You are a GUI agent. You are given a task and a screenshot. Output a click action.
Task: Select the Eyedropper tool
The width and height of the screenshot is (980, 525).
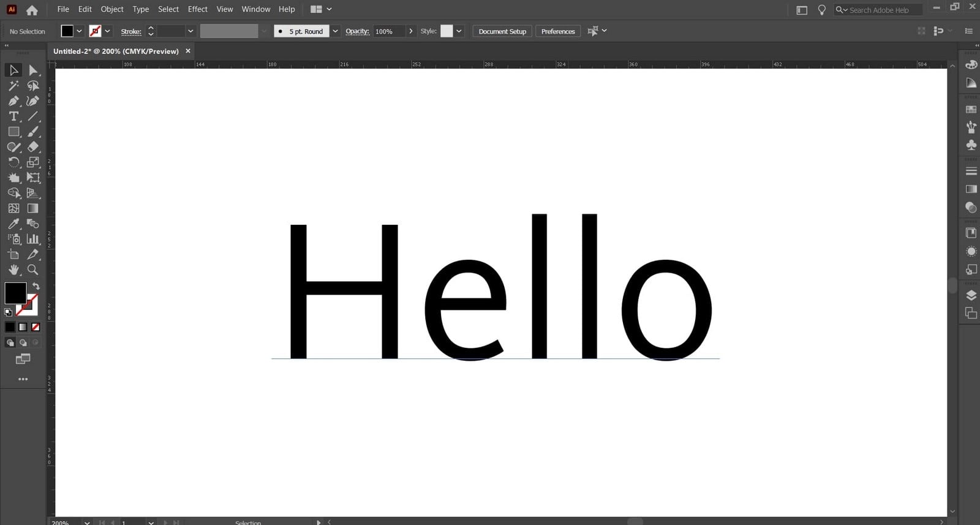13,224
